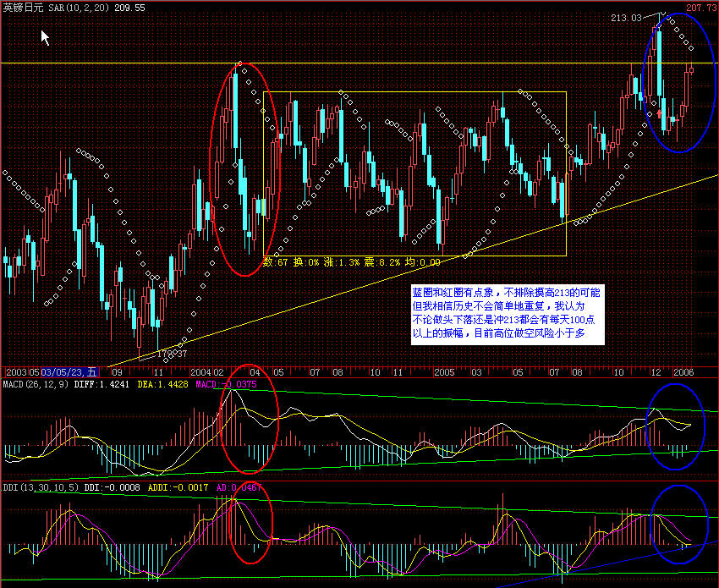Click the 02 month axis label
Screen dimensions: 719x588
pyautogui.click(x=218, y=372)
